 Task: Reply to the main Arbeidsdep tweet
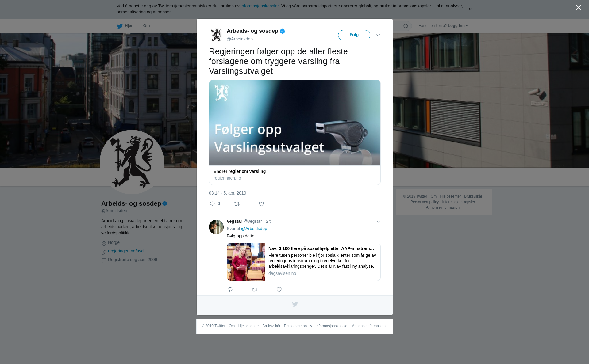(x=212, y=204)
